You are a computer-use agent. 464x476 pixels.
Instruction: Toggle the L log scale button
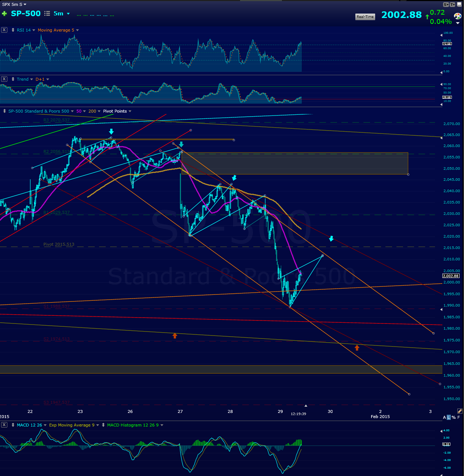449,417
